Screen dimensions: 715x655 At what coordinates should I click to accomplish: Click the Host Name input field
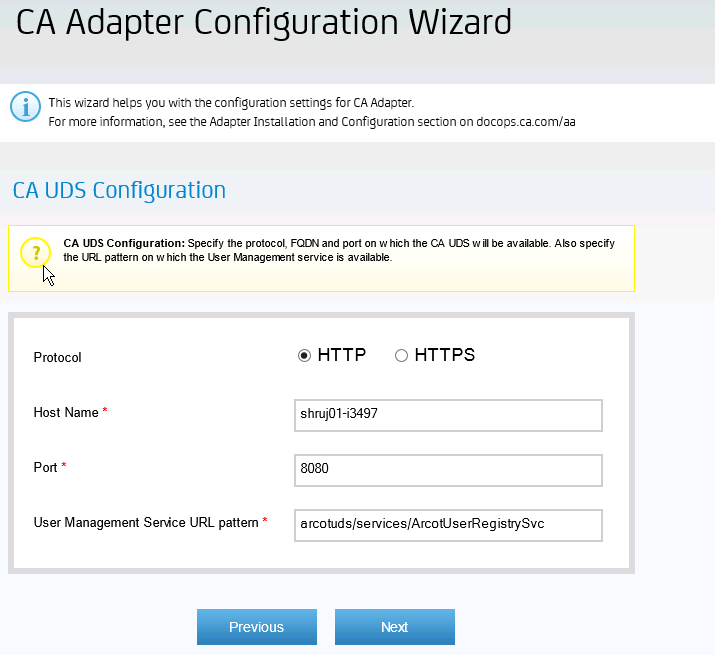[448, 415]
